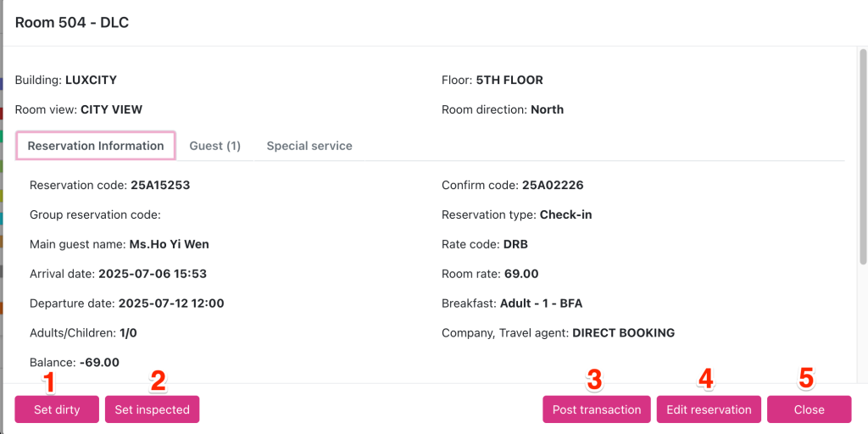
Task: Click the breakfast Adult - 1 - BFA value
Action: 541,303
